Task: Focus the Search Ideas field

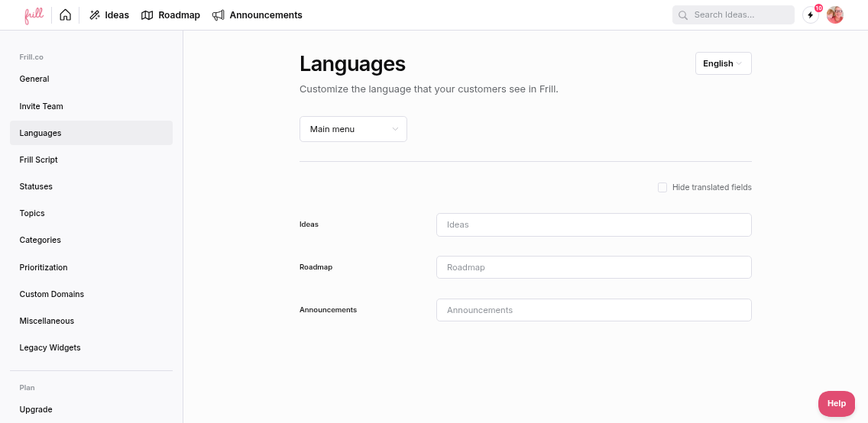Action: pos(733,15)
